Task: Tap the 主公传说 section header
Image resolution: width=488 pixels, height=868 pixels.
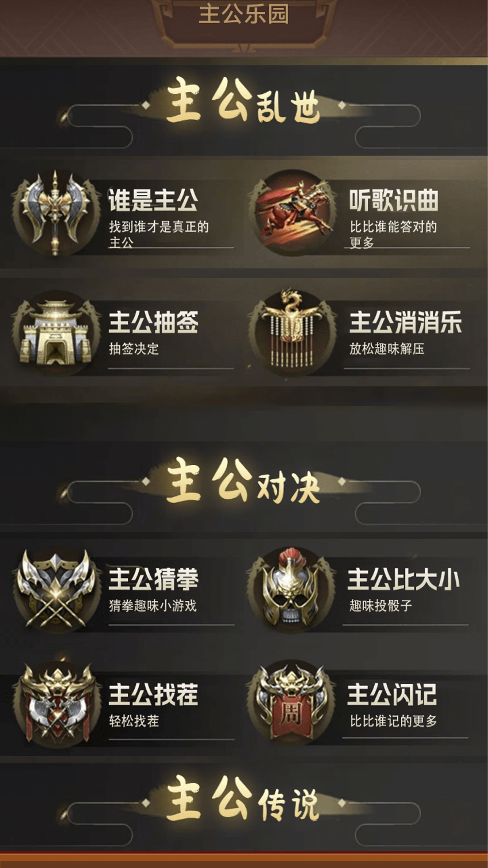Action: pyautogui.click(x=243, y=798)
